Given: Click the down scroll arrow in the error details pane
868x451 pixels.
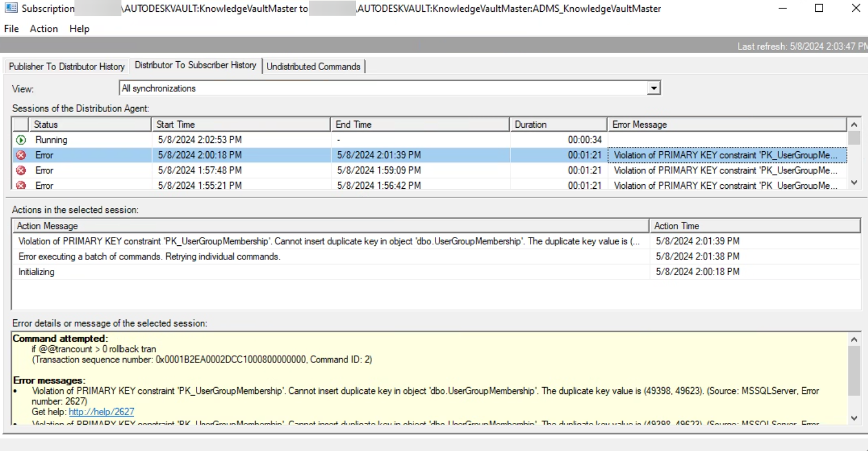Looking at the screenshot, I should tap(855, 417).
